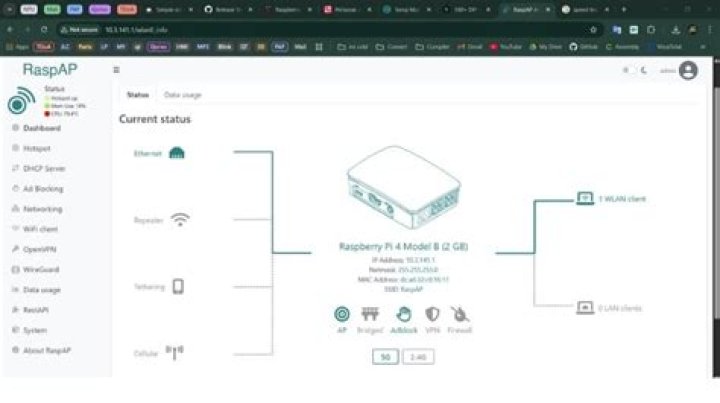Screen dimensions: 720x403
Task: Open the GitHub bookmark in bookmarks bar
Action: pyautogui.click(x=584, y=47)
